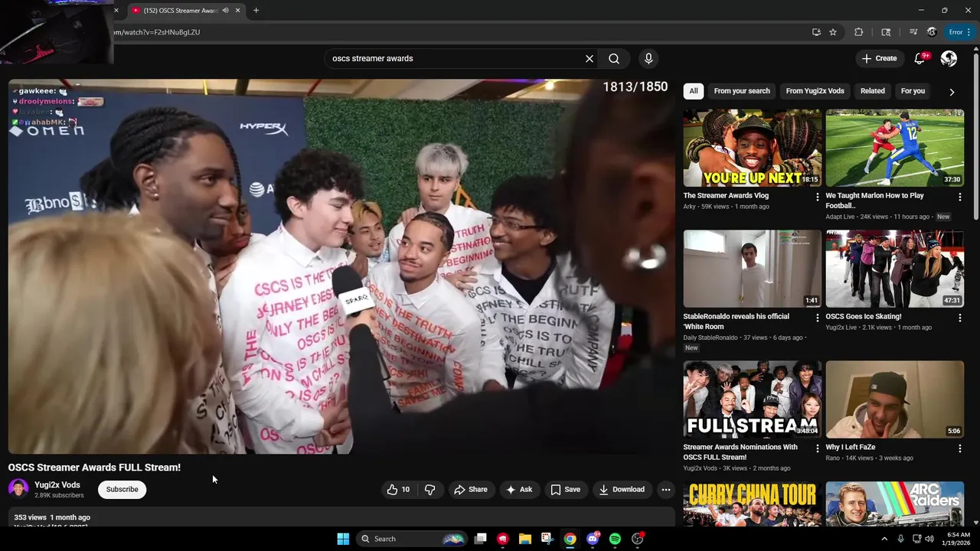Viewport: 980px width, 551px height.
Task: Open Snipping Tool from the taskbar
Action: (547, 539)
